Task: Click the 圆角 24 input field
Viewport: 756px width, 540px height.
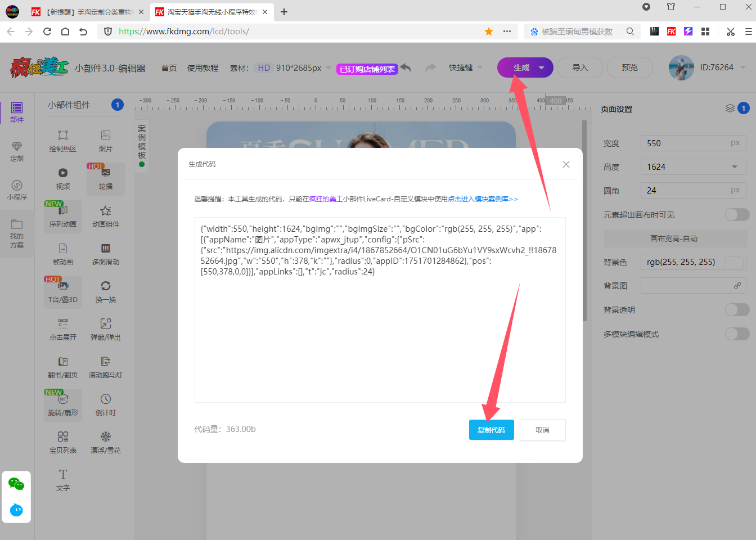Action: pos(694,191)
